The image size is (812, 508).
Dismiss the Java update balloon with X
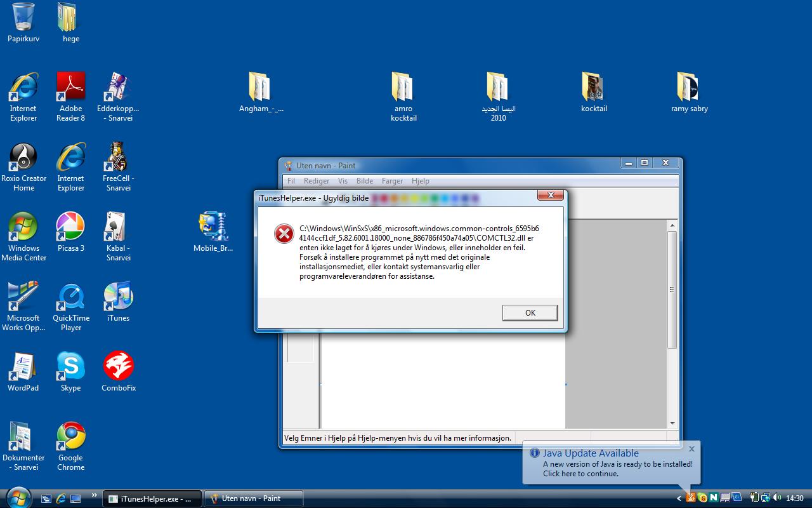pyautogui.click(x=691, y=449)
